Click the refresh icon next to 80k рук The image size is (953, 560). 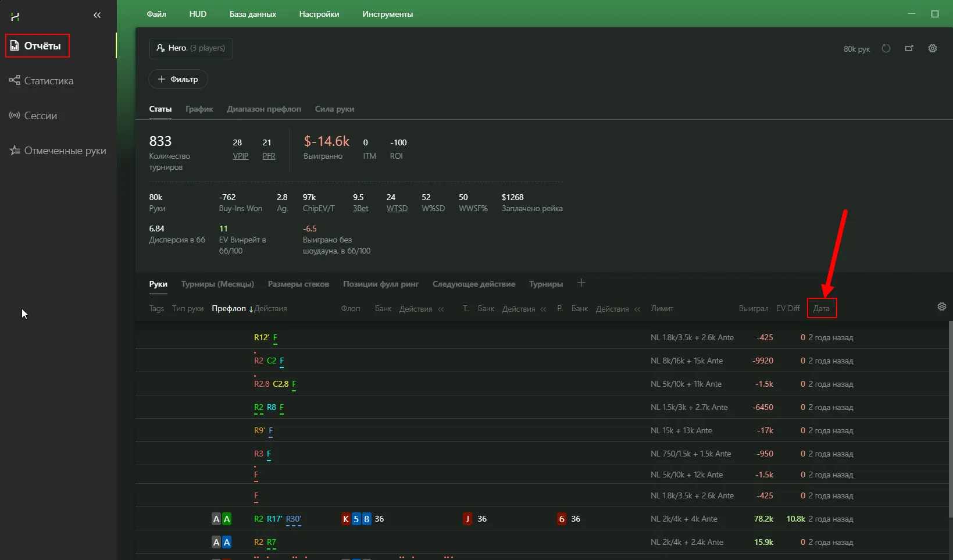click(886, 49)
